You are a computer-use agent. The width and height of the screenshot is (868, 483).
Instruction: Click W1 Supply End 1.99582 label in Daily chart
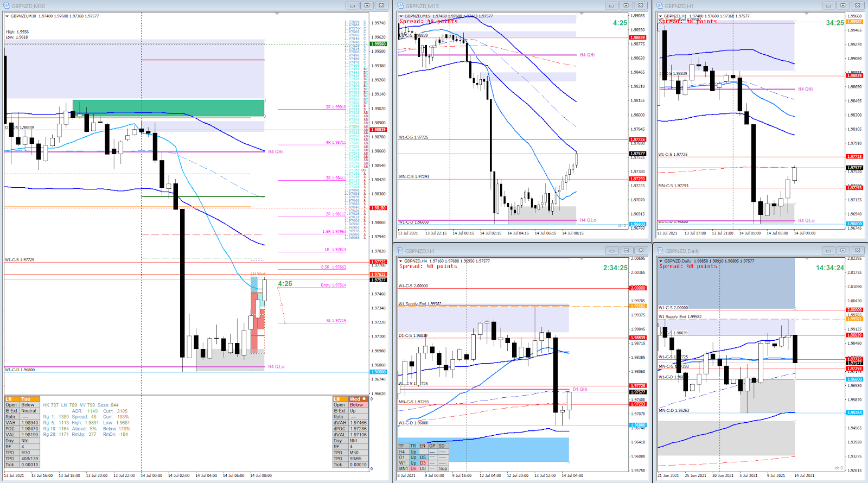(680, 316)
